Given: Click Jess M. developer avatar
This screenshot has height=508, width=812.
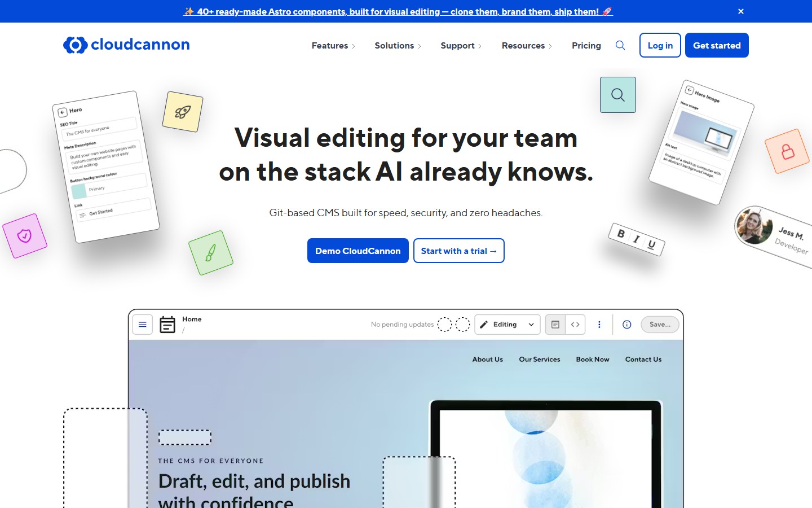Looking at the screenshot, I should [x=753, y=226].
